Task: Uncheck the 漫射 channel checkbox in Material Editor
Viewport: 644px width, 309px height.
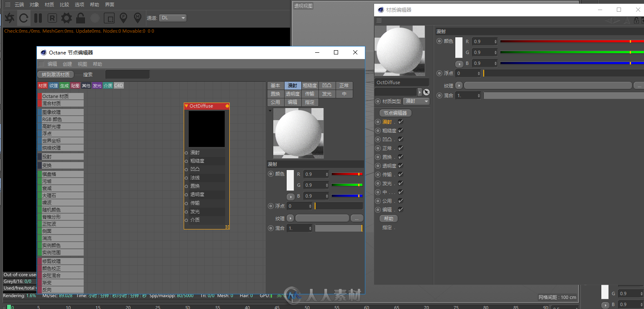Action: 400,121
